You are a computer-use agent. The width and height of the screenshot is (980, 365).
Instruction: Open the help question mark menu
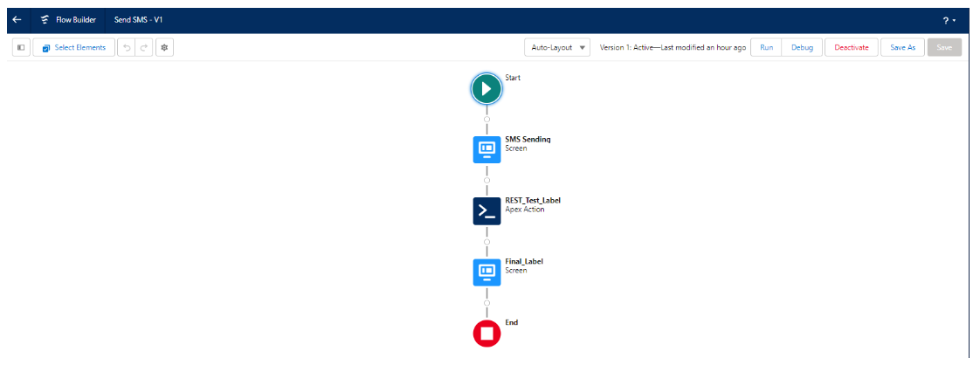click(949, 20)
